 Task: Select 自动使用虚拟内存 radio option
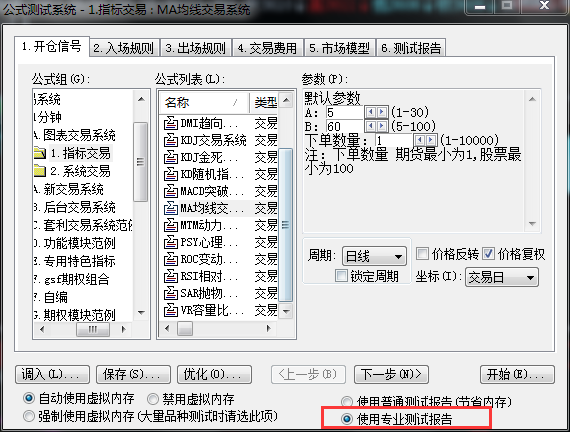tap(29, 398)
